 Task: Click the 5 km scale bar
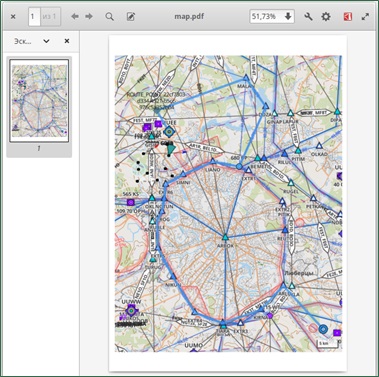pos(327,343)
